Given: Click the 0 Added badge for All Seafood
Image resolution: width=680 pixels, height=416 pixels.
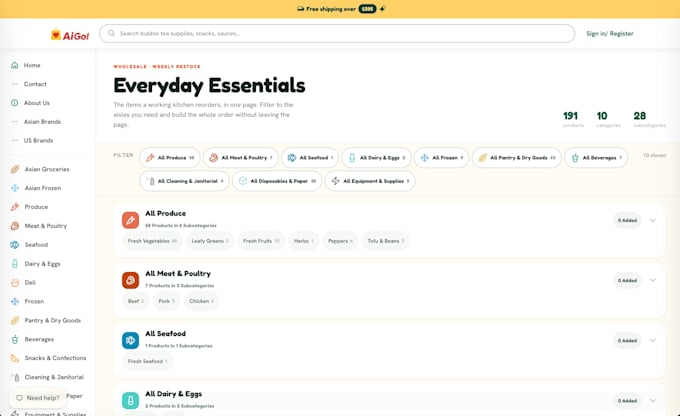Looking at the screenshot, I should tap(627, 341).
